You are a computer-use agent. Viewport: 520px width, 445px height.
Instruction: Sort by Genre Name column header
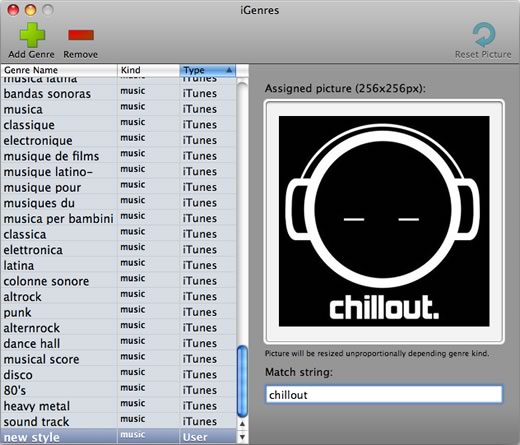pos(59,70)
